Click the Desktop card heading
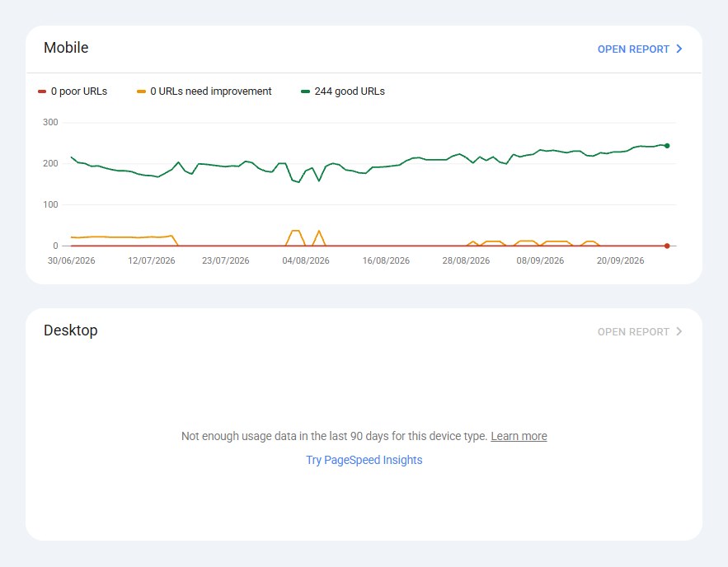This screenshot has width=728, height=567. tap(71, 330)
